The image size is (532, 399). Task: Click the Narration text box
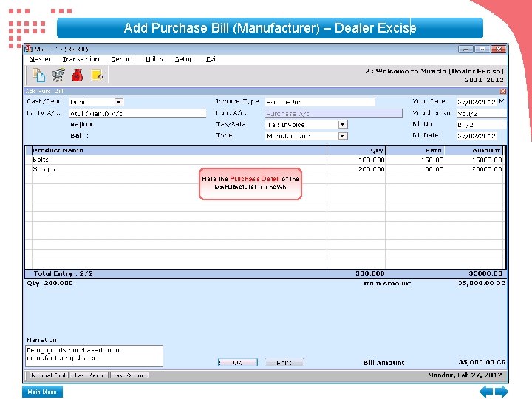[94, 356]
